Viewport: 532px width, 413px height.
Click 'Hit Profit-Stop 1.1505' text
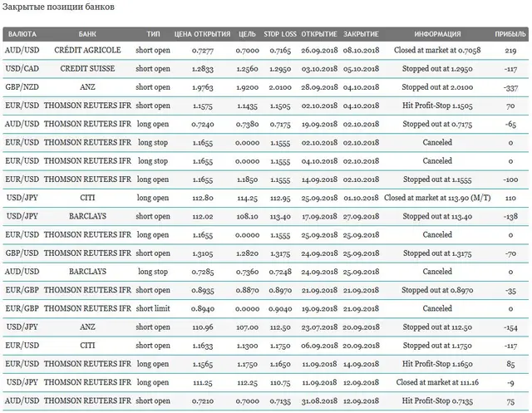coord(437,106)
